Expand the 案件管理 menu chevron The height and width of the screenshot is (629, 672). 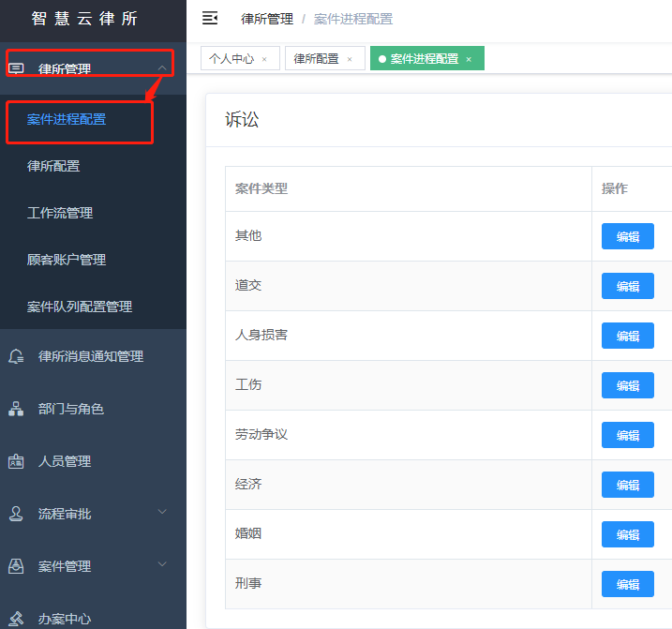coord(162,563)
